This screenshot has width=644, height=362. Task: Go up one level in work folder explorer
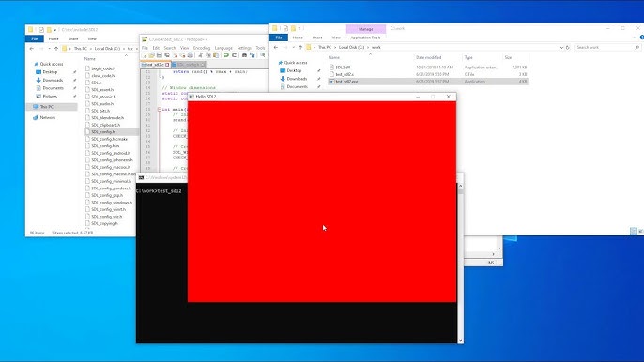point(300,47)
